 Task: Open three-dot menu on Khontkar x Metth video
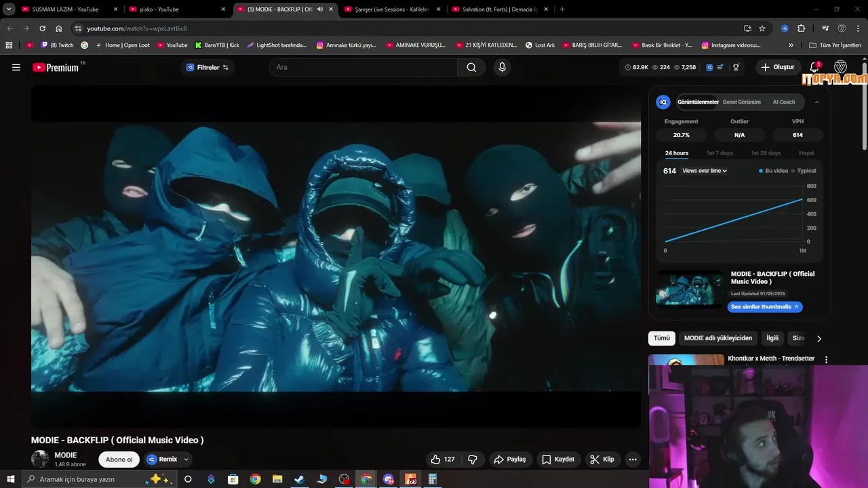click(x=826, y=359)
